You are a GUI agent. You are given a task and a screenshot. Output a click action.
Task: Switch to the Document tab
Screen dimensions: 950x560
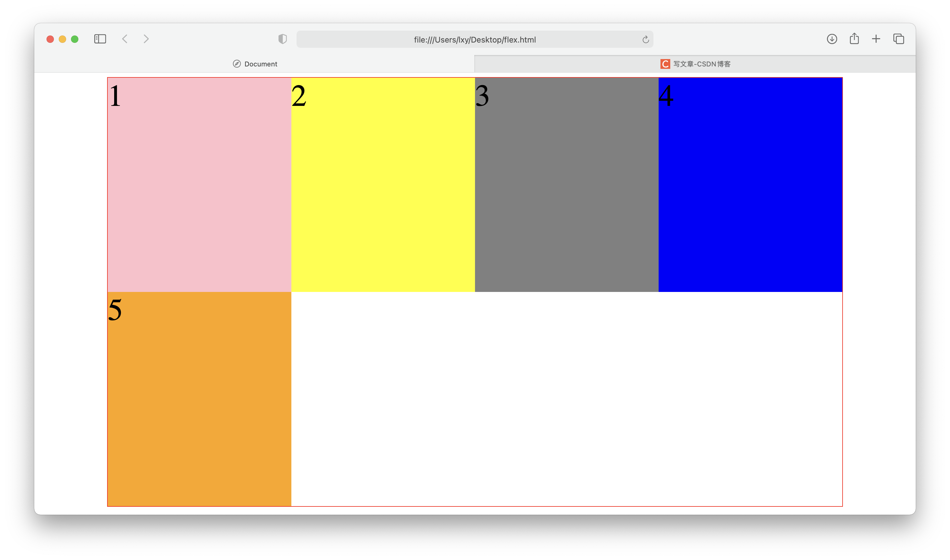[x=254, y=64]
